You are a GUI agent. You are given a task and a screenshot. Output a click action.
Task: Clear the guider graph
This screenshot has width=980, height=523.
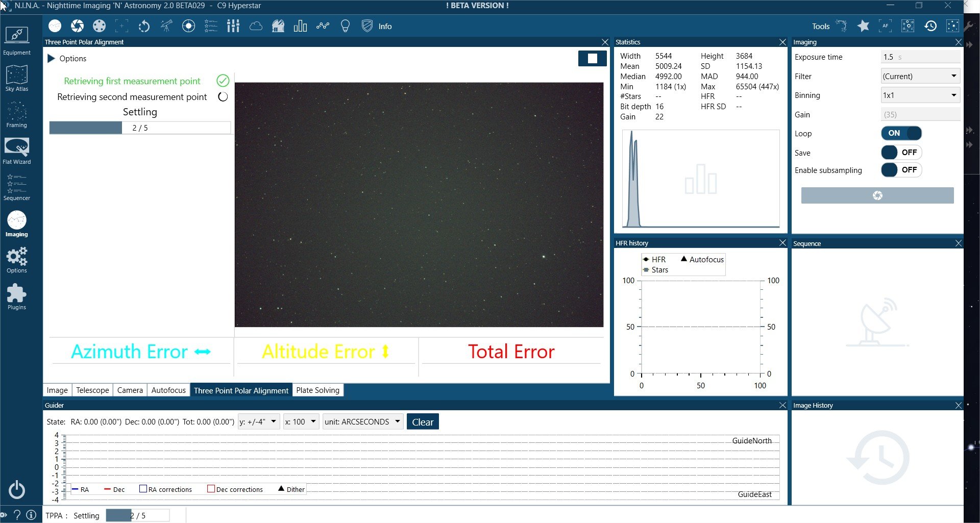pyautogui.click(x=423, y=422)
